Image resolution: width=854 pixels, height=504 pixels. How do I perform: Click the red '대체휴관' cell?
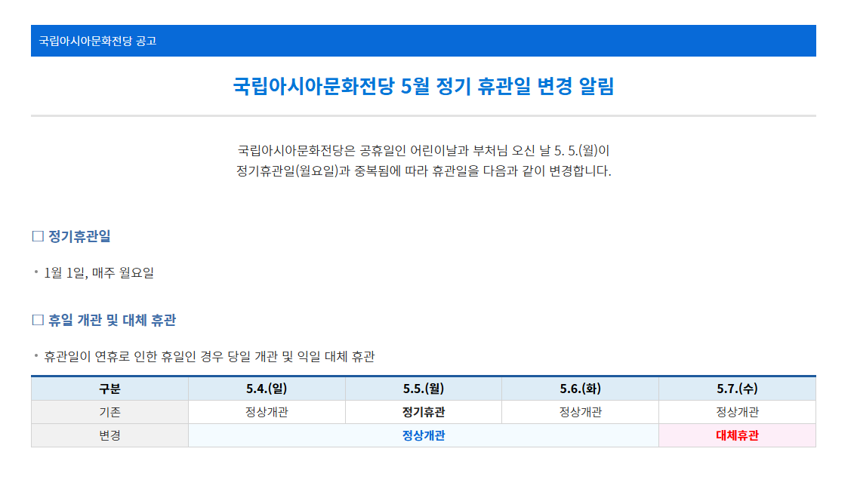[x=738, y=435]
